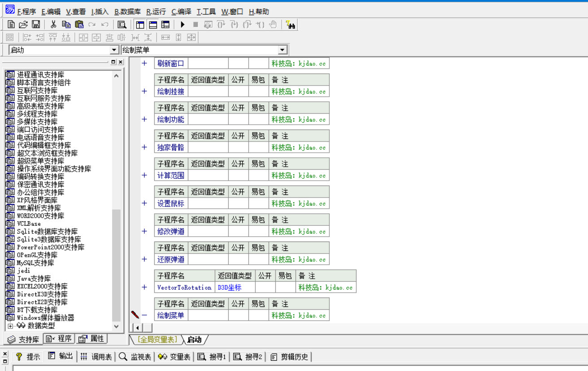Select 多线程支持库 in the library list
Image resolution: width=588 pixels, height=371 pixels.
(x=37, y=114)
